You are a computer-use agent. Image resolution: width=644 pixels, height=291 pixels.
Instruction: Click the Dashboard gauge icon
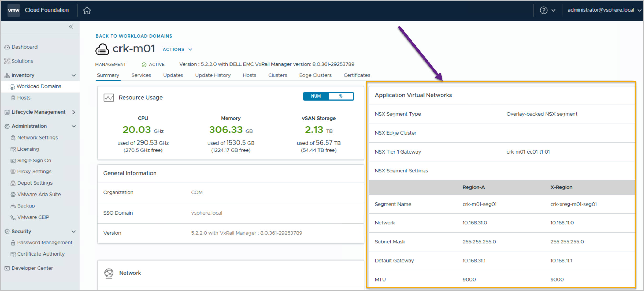(x=7, y=47)
